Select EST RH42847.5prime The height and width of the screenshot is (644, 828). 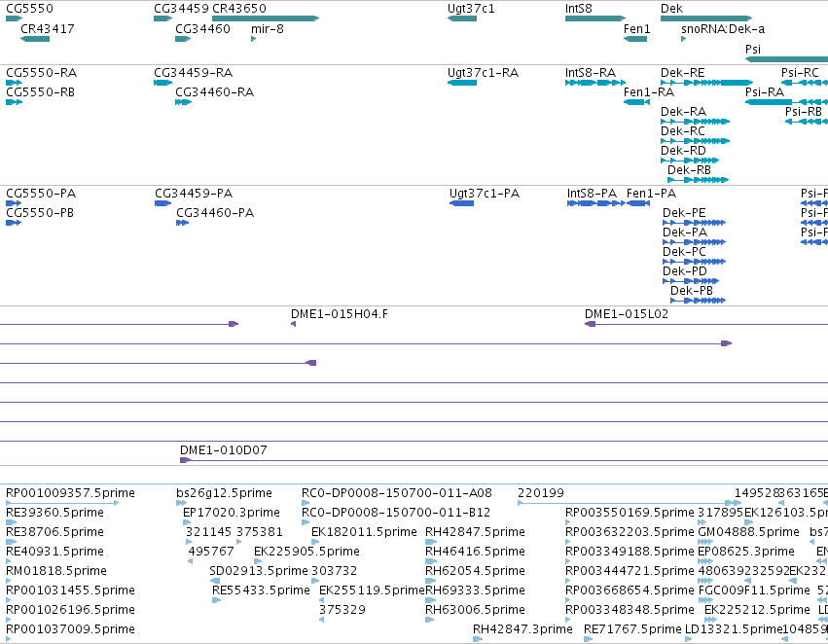(431, 542)
